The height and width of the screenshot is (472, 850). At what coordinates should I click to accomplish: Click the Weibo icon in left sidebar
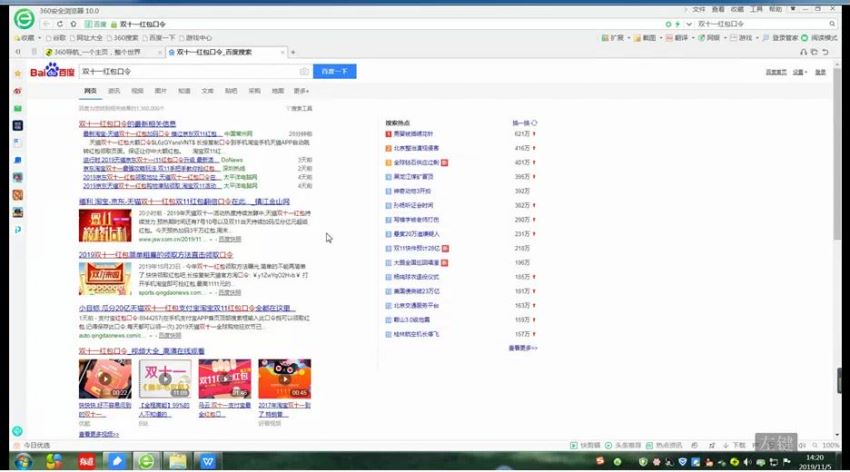pyautogui.click(x=18, y=90)
